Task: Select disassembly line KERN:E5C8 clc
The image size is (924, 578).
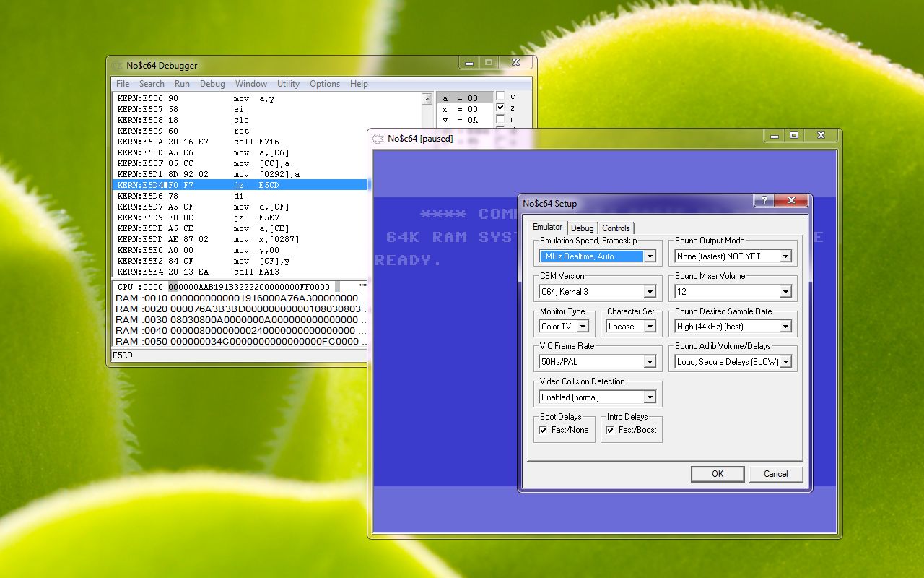Action: click(x=267, y=120)
